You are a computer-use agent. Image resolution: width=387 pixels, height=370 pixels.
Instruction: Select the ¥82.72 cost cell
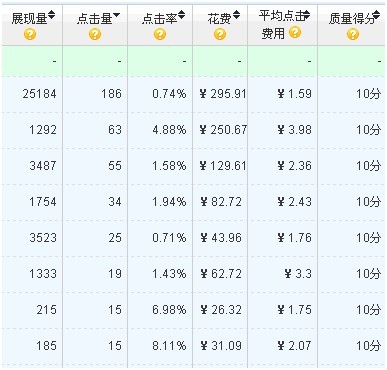(221, 202)
